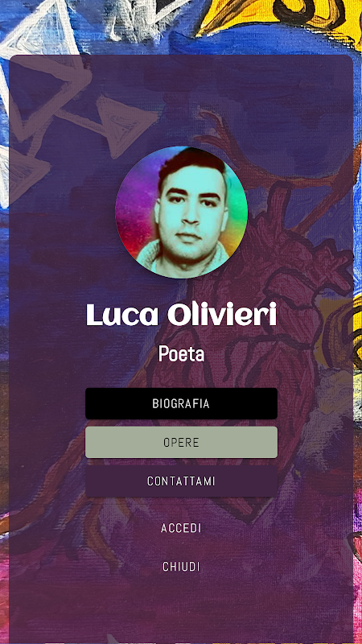Open the BIOGRAFIA menu item

point(182,403)
